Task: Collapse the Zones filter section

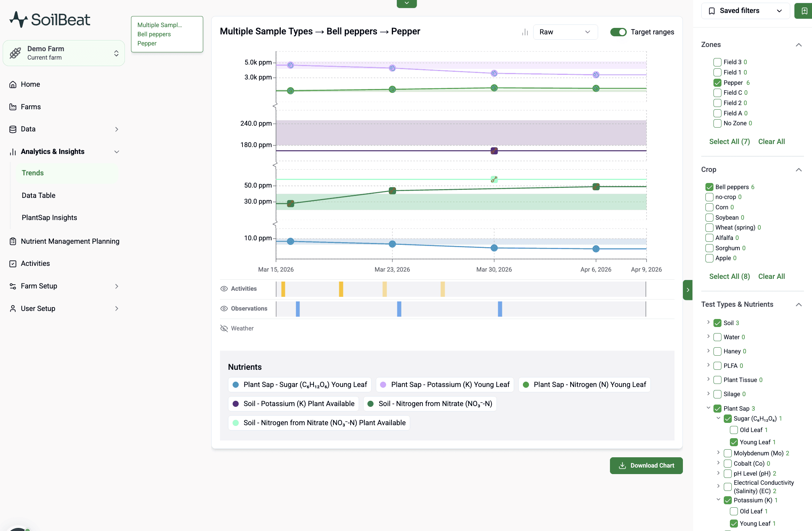Action: [798, 45]
